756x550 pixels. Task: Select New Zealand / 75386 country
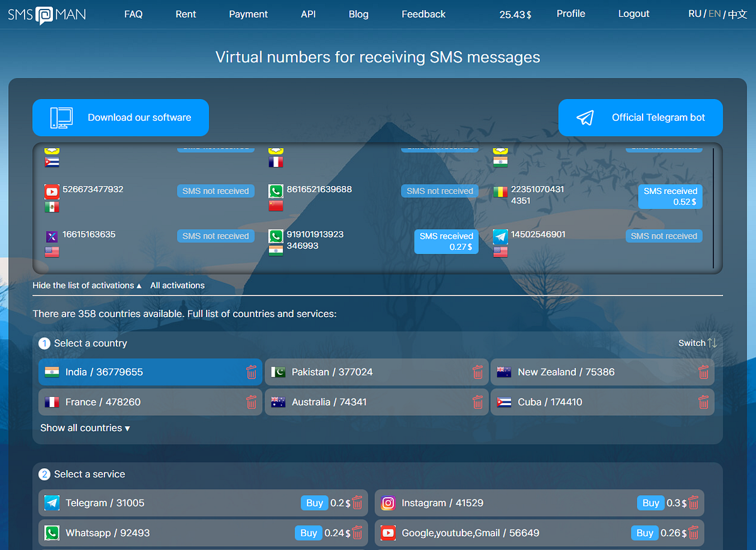(602, 372)
